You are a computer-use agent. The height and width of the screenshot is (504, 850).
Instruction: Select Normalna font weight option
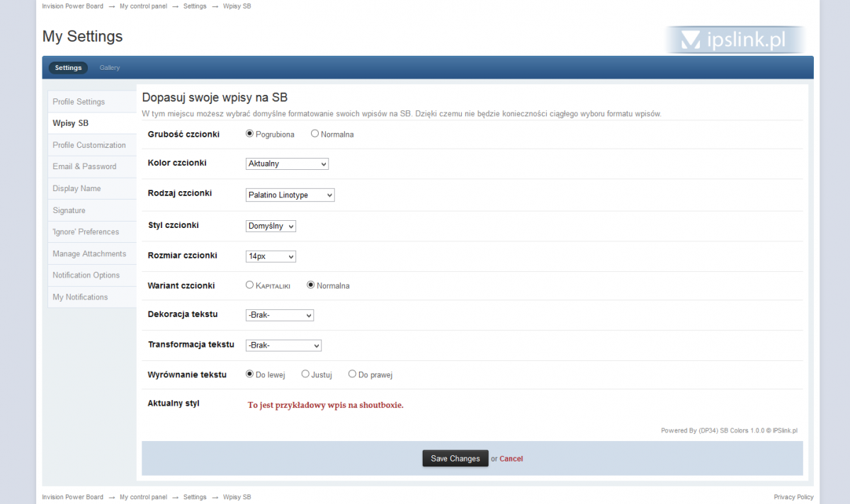click(315, 134)
